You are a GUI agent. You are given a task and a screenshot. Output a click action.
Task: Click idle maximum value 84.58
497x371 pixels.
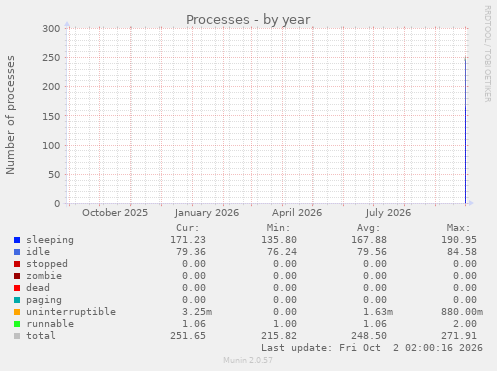point(462,252)
